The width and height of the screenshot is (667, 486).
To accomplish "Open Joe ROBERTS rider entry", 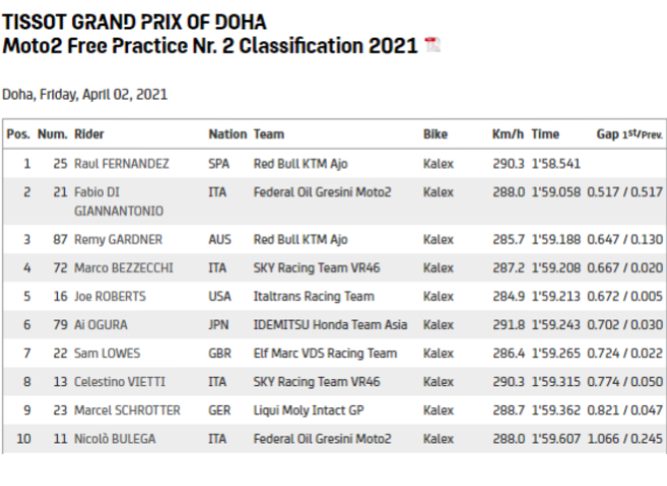I will point(111,297).
